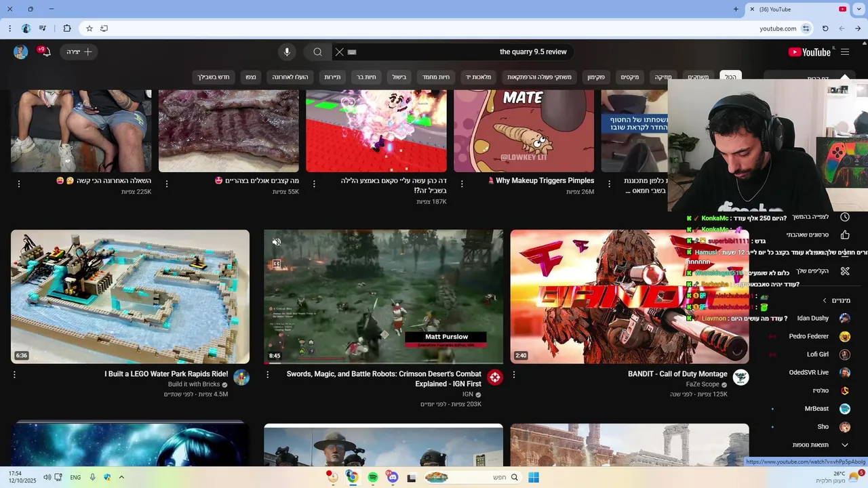Select the תיירות filter chip
Image resolution: width=868 pixels, height=488 pixels.
[x=332, y=77]
